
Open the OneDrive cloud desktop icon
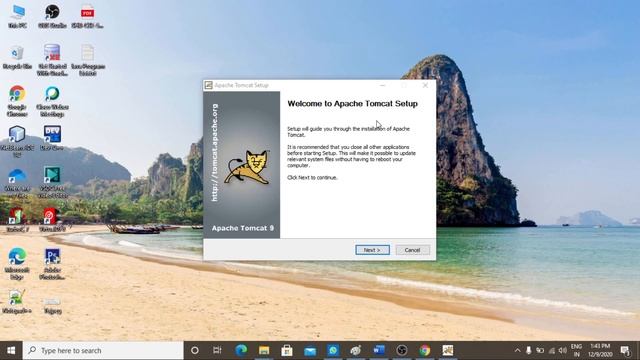(x=17, y=183)
